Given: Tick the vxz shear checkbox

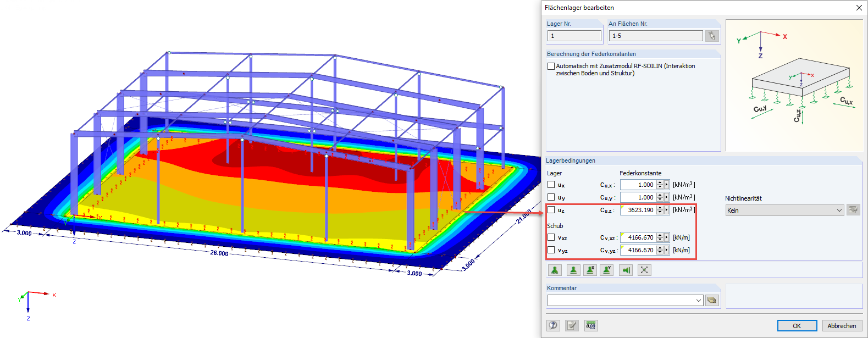Looking at the screenshot, I should (551, 237).
